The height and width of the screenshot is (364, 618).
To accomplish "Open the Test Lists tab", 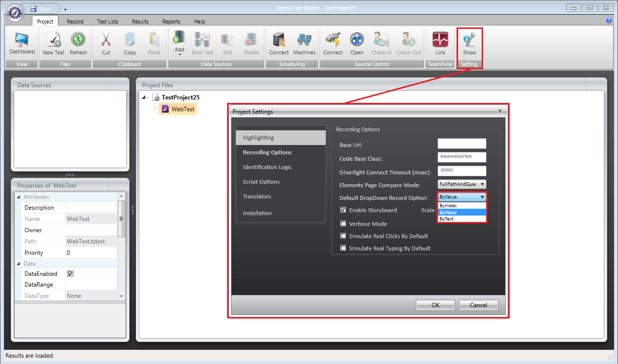I will click(107, 22).
